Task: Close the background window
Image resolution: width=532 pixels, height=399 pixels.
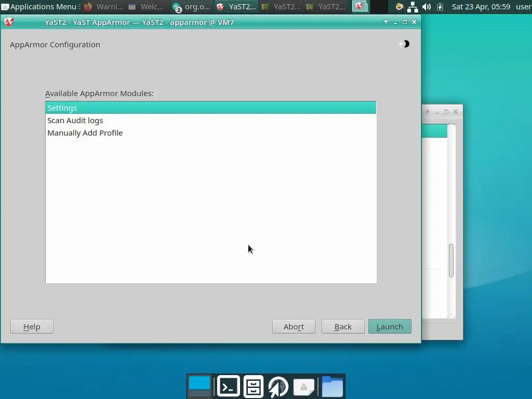Action: point(456,112)
